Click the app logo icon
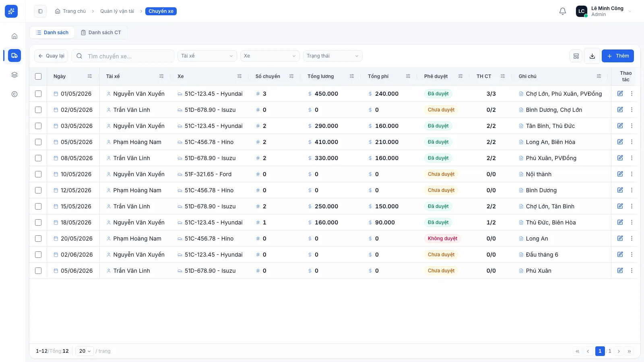 coord(11,11)
